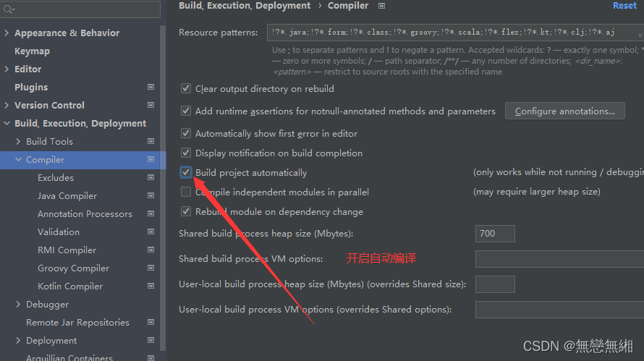This screenshot has width=644, height=361.
Task: Click the Resource patterns field
Action: pos(455,33)
